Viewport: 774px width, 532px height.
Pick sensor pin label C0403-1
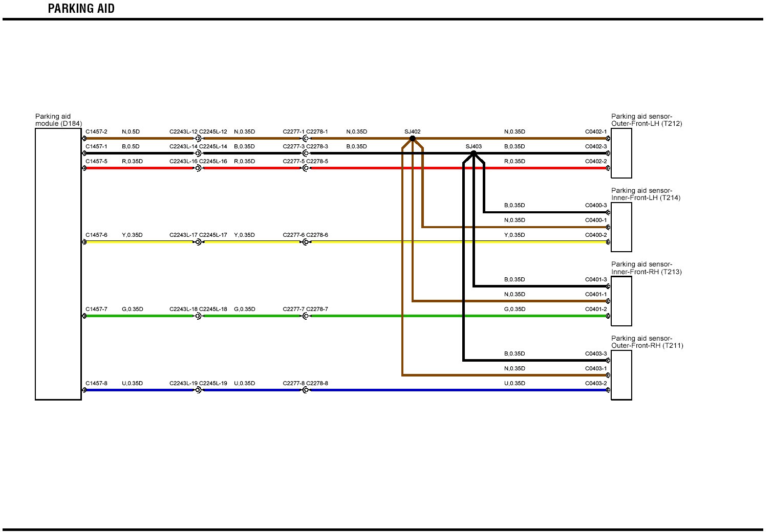(x=596, y=369)
